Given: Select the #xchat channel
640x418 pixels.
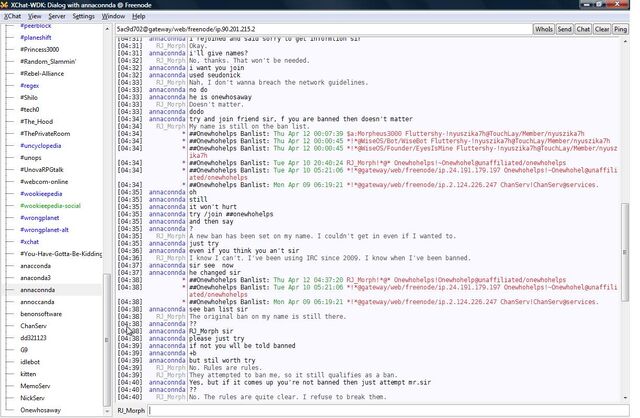Looking at the screenshot, I should pos(29,242).
